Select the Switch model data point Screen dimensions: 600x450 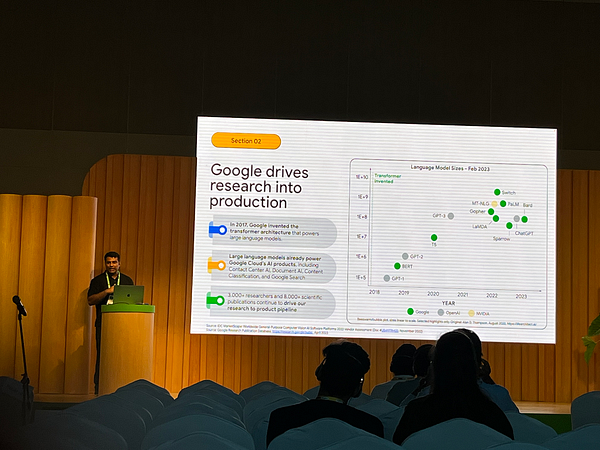point(497,192)
